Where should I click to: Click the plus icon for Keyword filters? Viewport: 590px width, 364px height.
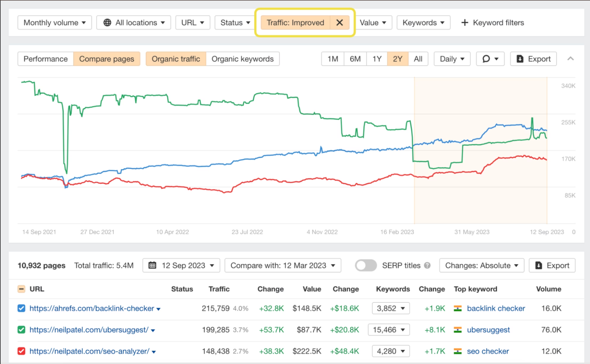(x=464, y=22)
